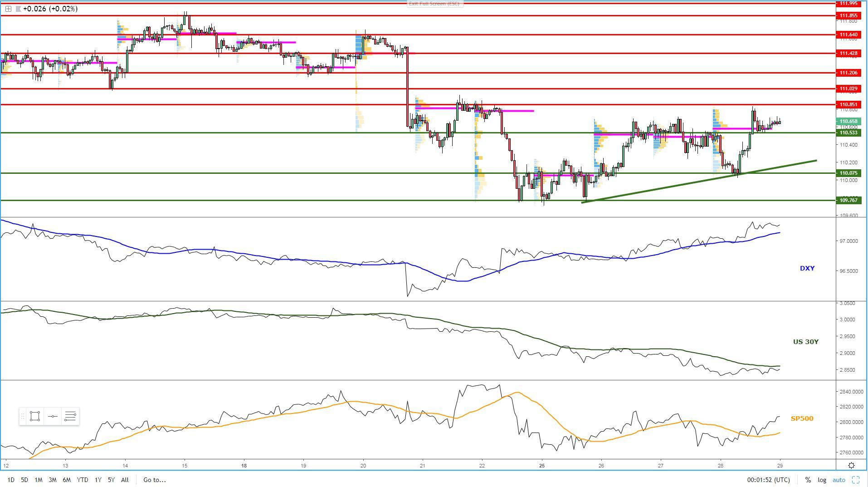Image resolution: width=868 pixels, height=487 pixels.
Task: Click date 22 on the time axis
Action: [482, 466]
